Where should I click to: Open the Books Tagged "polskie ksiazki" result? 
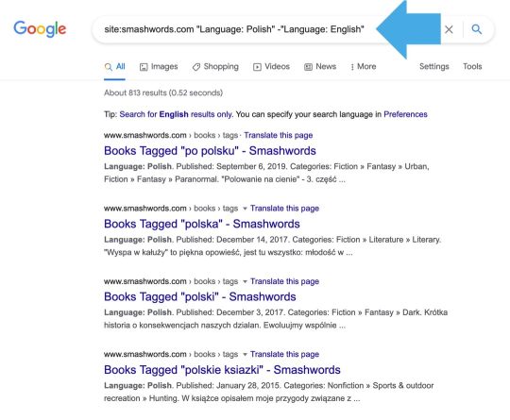coord(222,370)
